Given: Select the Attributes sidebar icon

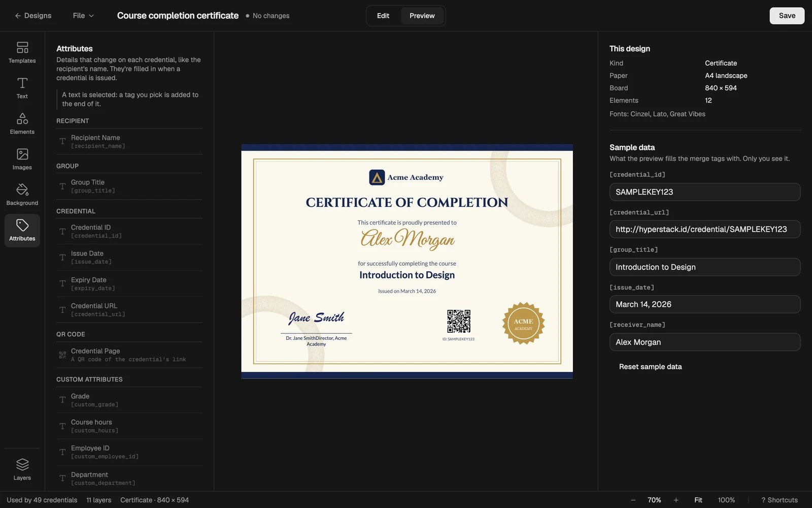Looking at the screenshot, I should pos(22,230).
